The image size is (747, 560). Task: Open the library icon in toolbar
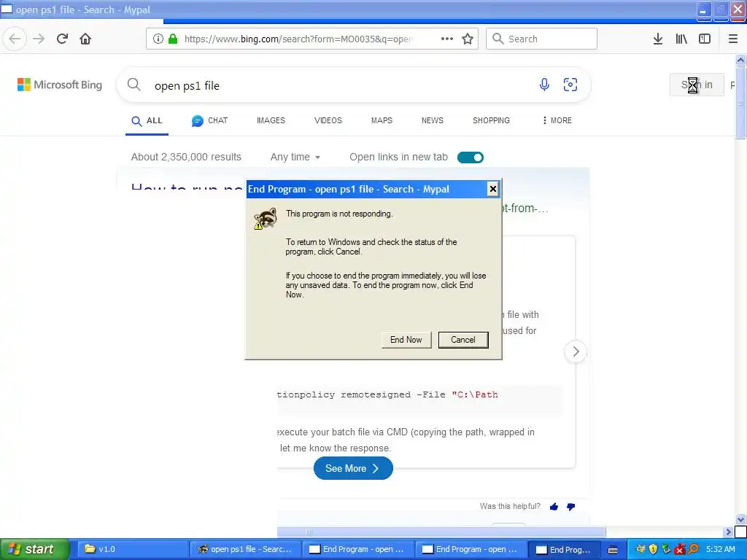pos(681,39)
